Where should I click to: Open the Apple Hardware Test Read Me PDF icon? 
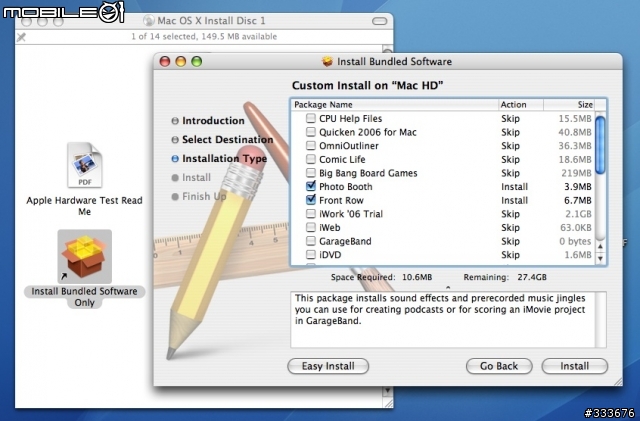pyautogui.click(x=84, y=165)
